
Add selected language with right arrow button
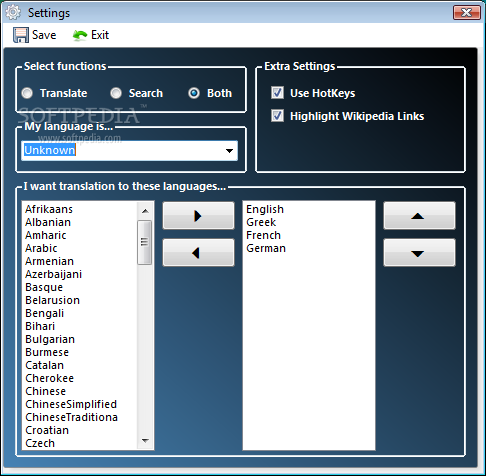point(198,216)
